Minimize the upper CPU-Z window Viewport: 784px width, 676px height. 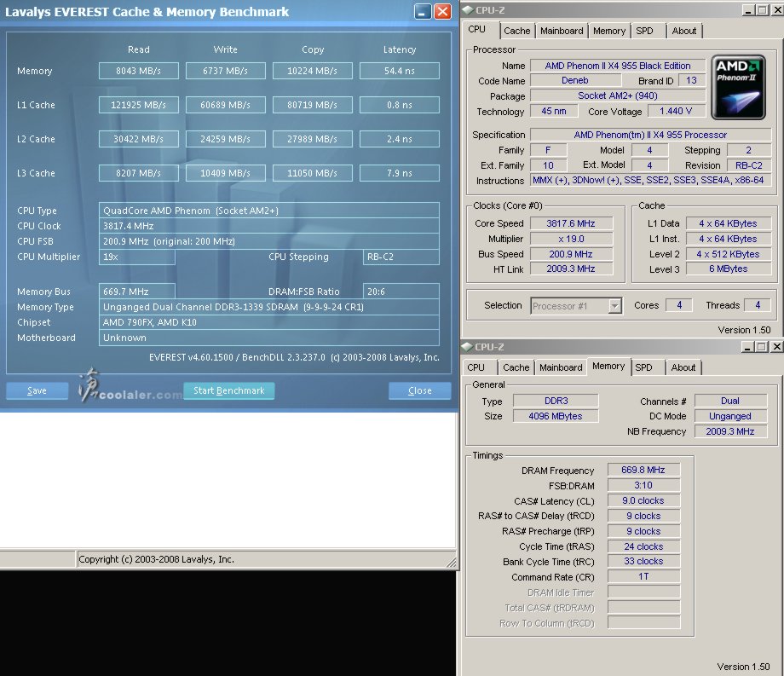point(748,10)
